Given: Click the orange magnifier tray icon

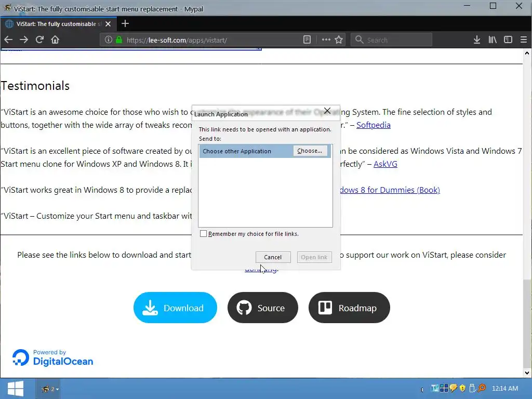Looking at the screenshot, I should 482,388.
